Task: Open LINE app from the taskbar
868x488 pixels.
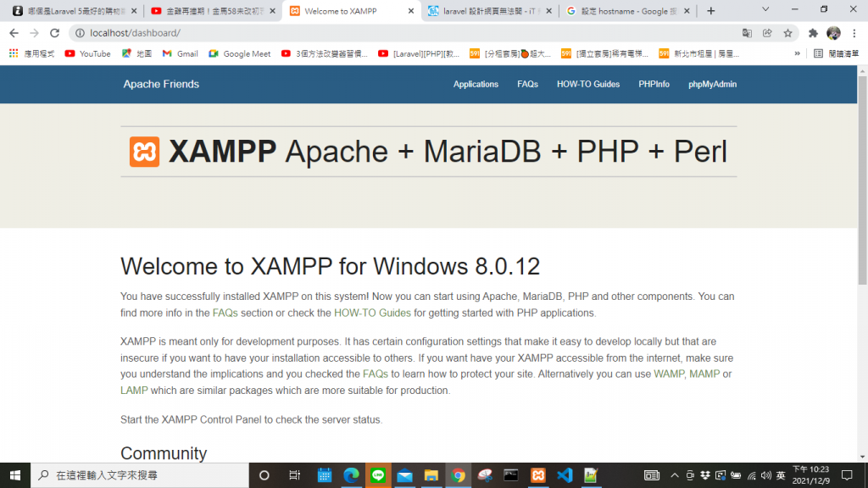Action: pos(378,475)
